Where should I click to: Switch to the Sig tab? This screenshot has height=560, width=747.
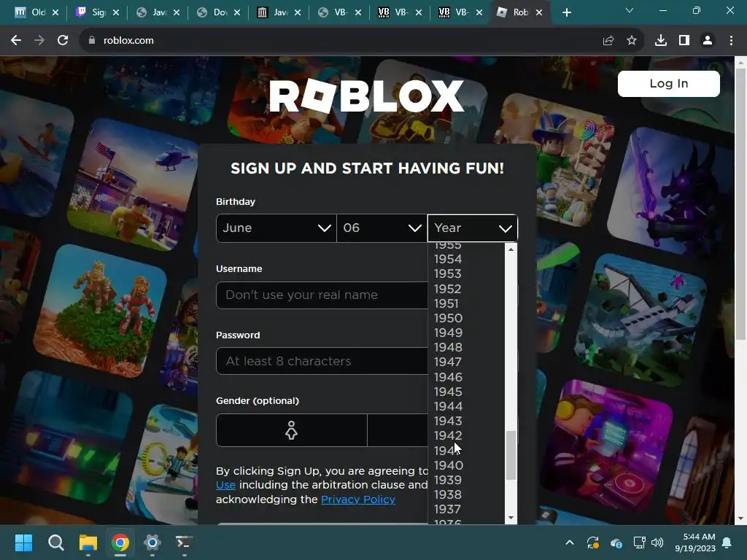click(97, 12)
